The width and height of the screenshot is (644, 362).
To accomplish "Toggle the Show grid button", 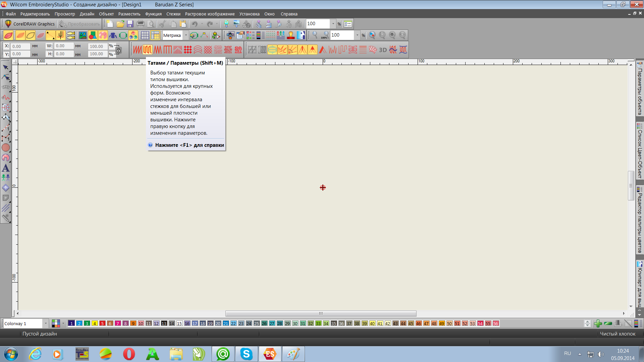I will [x=145, y=35].
